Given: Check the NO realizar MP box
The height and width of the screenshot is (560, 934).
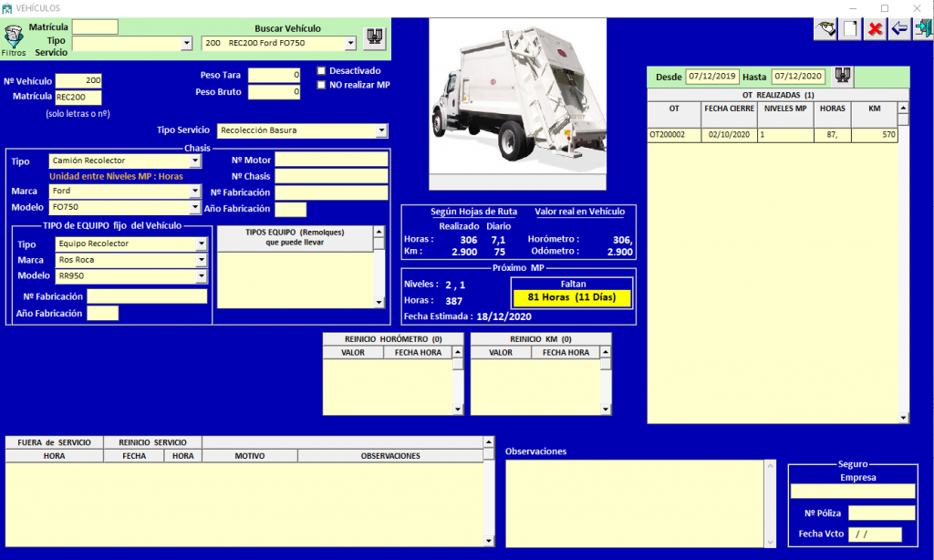Looking at the screenshot, I should click(322, 85).
